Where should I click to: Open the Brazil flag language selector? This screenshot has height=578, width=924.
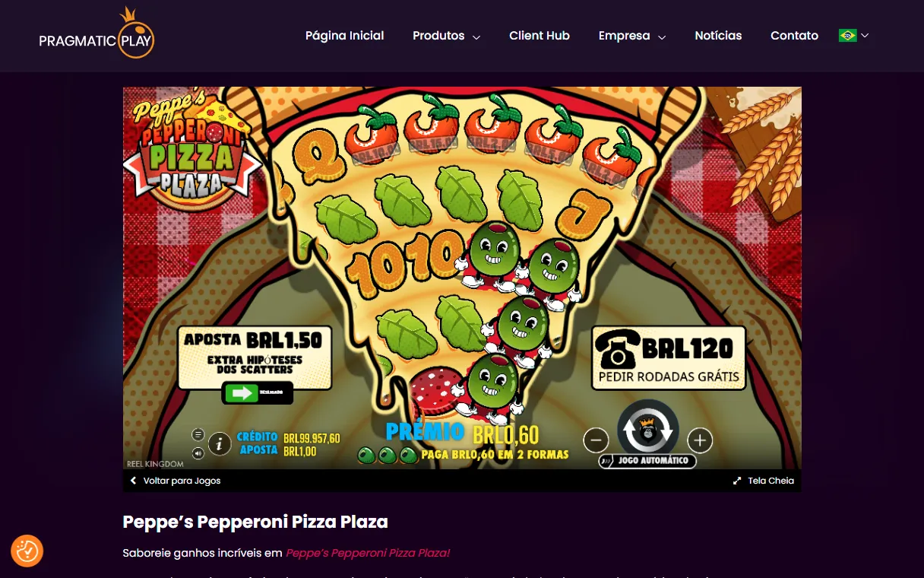pyautogui.click(x=854, y=36)
